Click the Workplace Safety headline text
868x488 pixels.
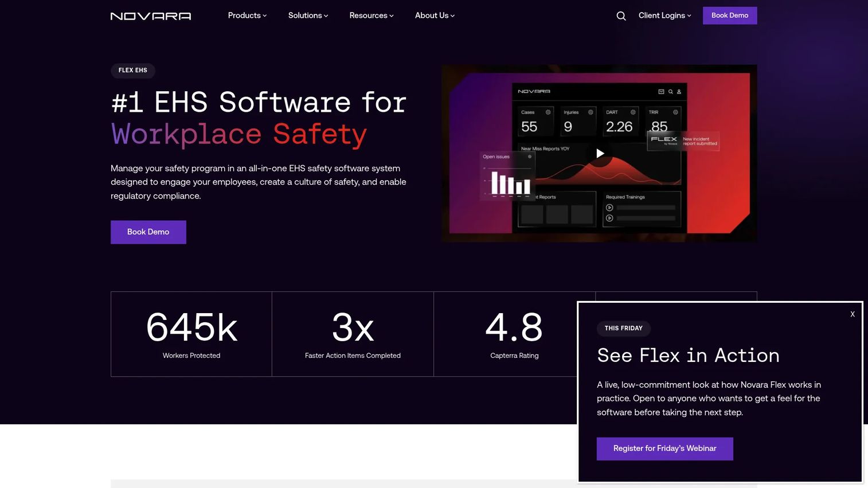click(x=239, y=135)
